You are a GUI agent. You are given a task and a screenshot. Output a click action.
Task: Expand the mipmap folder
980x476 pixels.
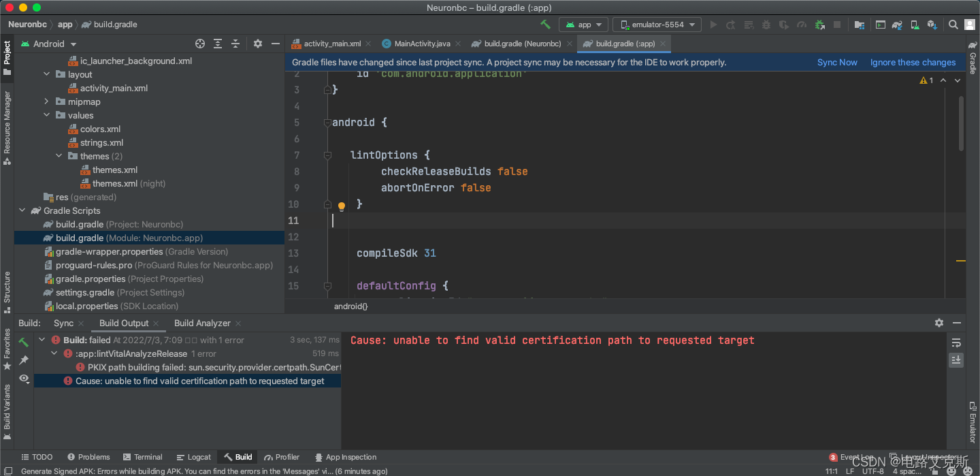coord(47,101)
